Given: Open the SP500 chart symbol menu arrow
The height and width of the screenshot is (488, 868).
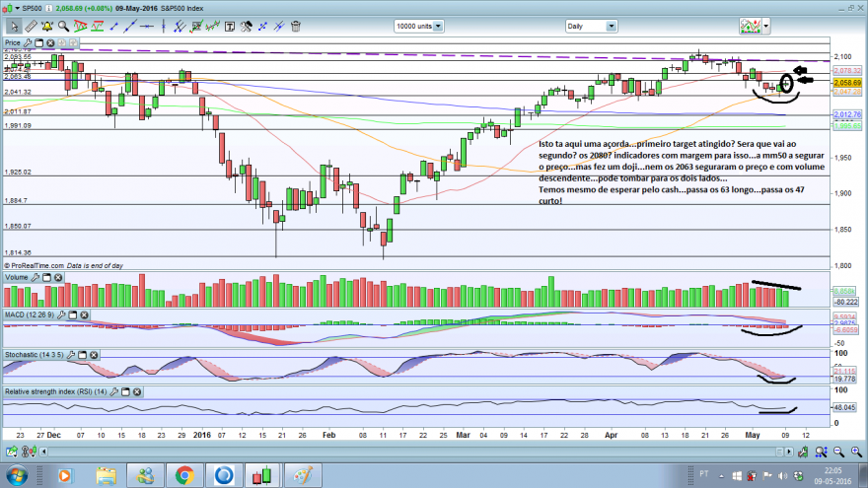Looking at the screenshot, I should coord(17,8).
